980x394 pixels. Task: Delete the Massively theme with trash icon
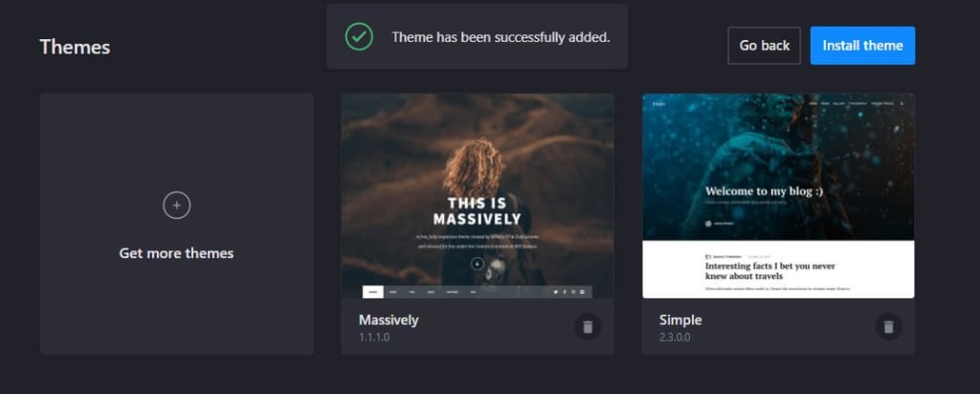coord(588,326)
